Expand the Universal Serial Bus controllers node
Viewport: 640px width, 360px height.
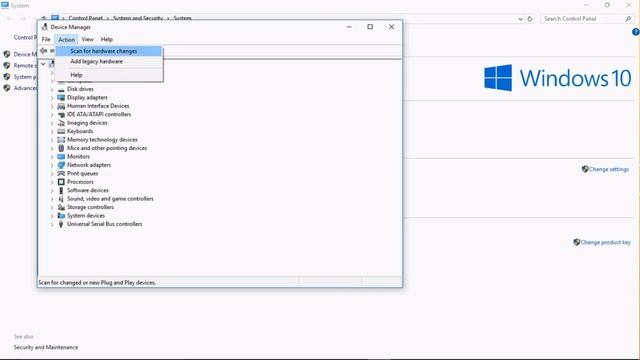tap(52, 224)
